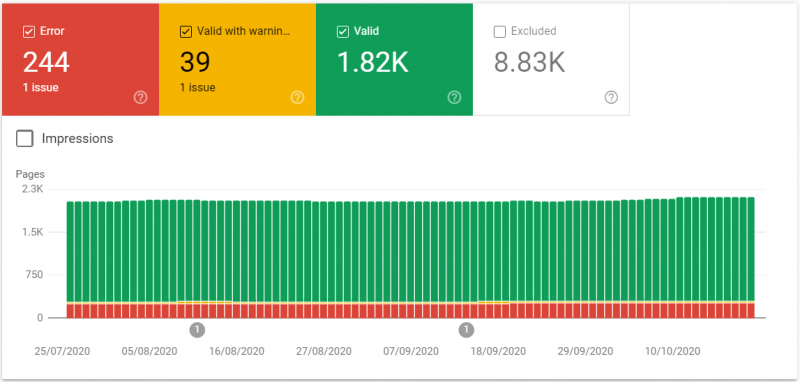Screen dimensions: 800x382
Task: Click the 10/10/2020 date label
Action: pos(672,351)
